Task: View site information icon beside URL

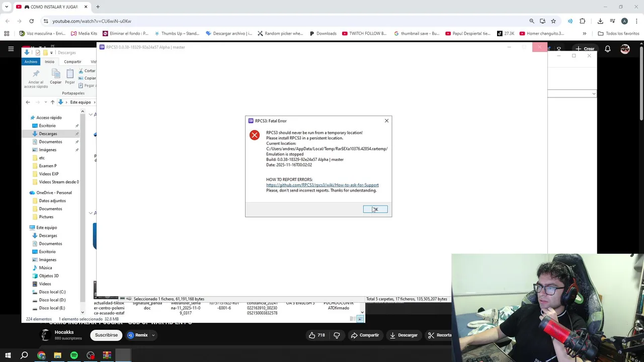Action: click(46, 21)
